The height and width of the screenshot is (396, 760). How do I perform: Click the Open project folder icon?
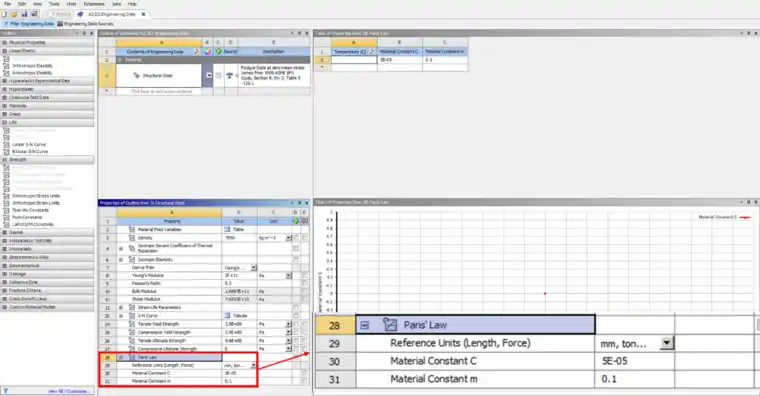[x=14, y=14]
